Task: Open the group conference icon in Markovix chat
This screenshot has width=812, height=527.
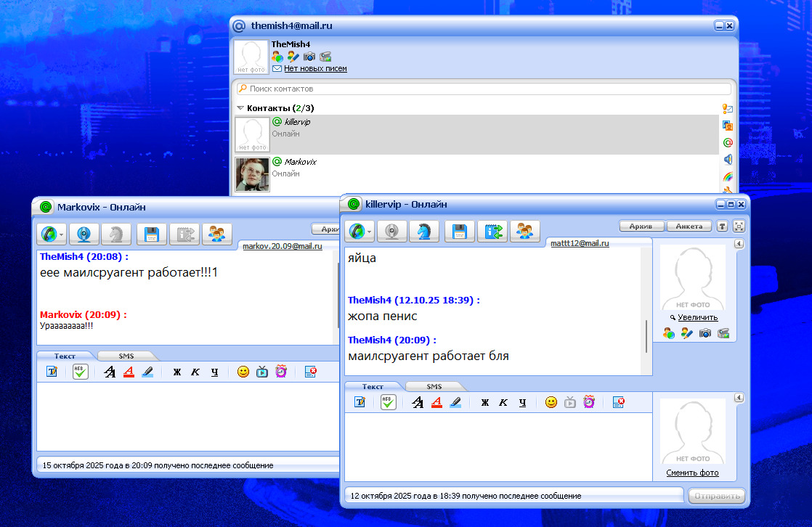Action: tap(216, 234)
